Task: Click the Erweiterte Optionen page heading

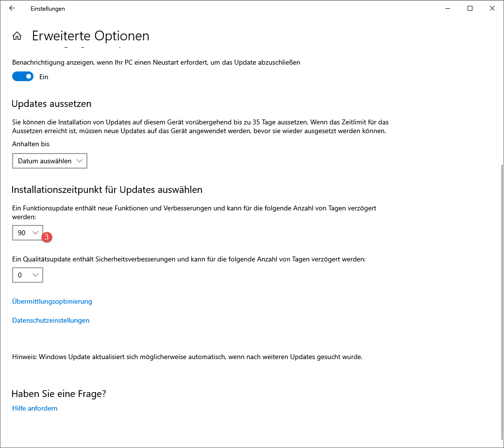Action: coord(90,36)
